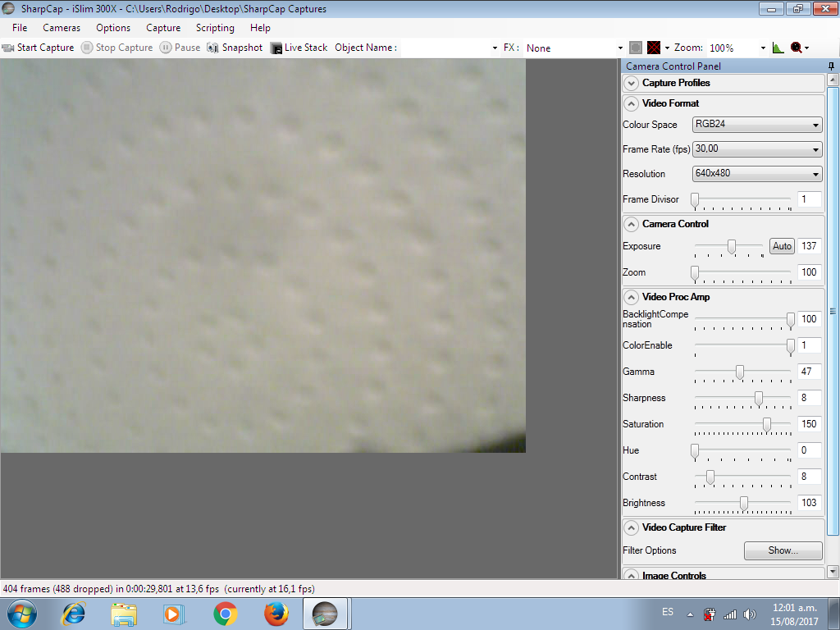Click the Saturation value field 150

pos(809,424)
